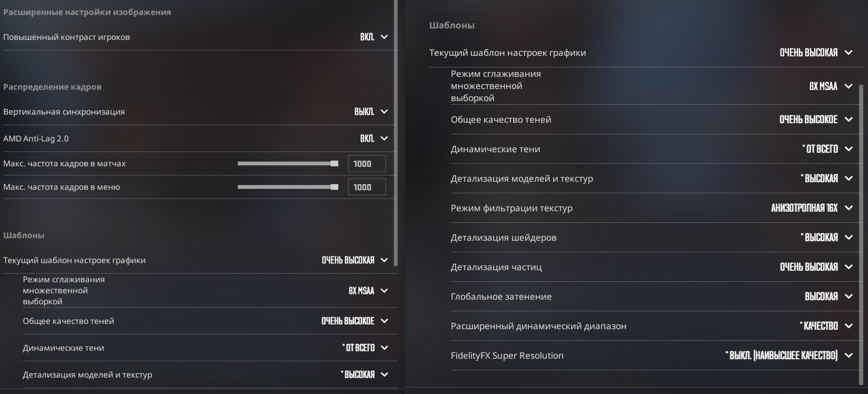This screenshot has height=394, width=868.
Task: Toggle AMD Anti-Lag 2.0 setting
Action: pos(374,139)
